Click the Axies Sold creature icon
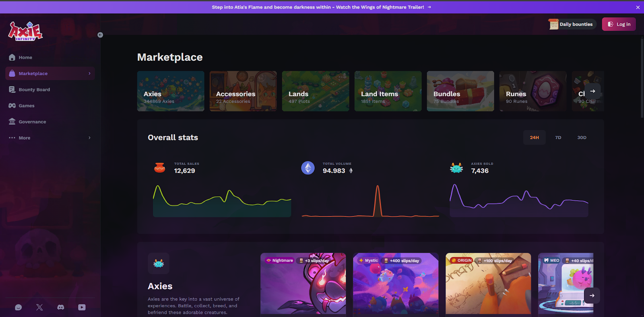 [x=456, y=168]
